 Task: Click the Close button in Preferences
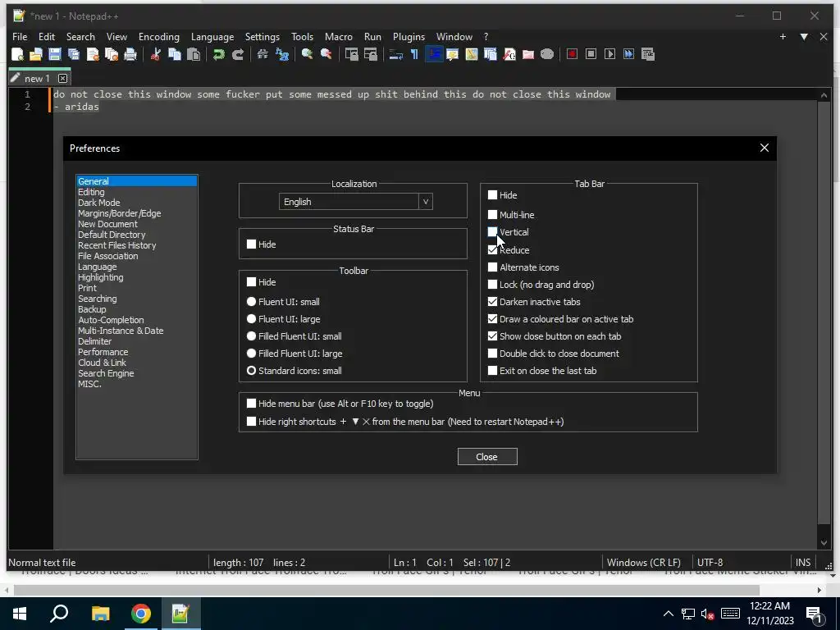pyautogui.click(x=487, y=457)
